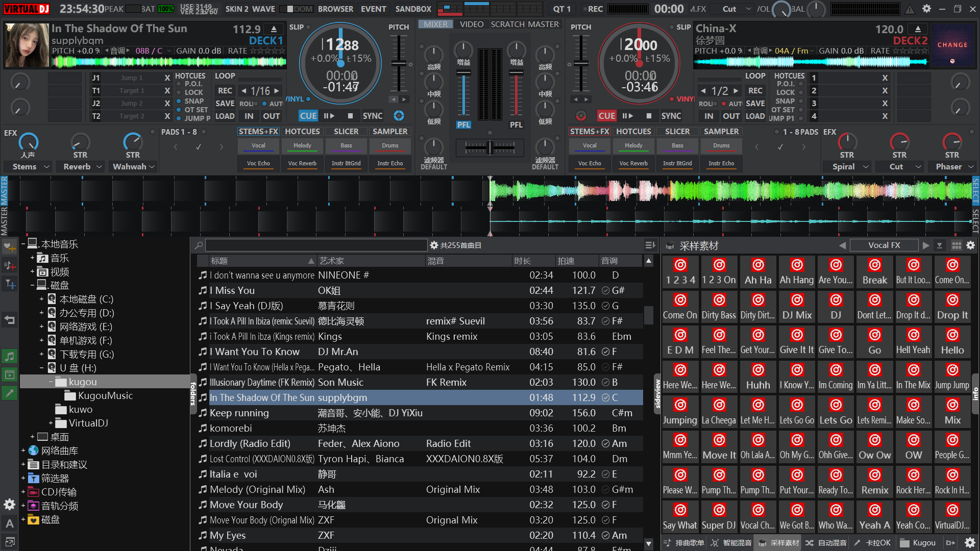Select the SLICER pads tab on Deck 1
The image size is (980, 551).
[x=346, y=131]
